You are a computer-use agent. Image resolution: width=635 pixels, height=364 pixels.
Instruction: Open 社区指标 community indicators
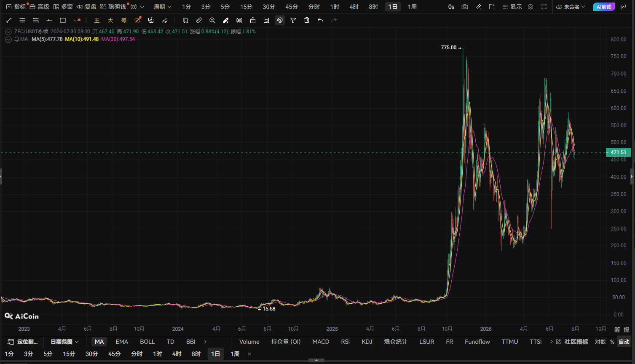tap(572, 342)
